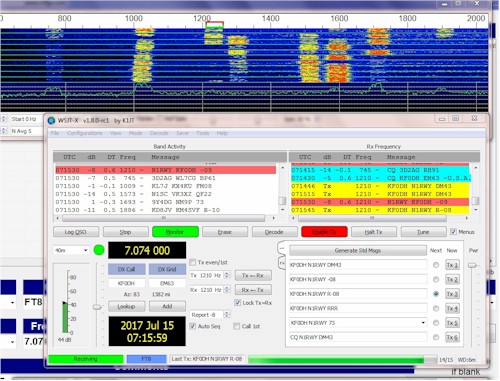Click the Tx 5 Now button
Viewport: 500px width, 381px height.
point(452,323)
